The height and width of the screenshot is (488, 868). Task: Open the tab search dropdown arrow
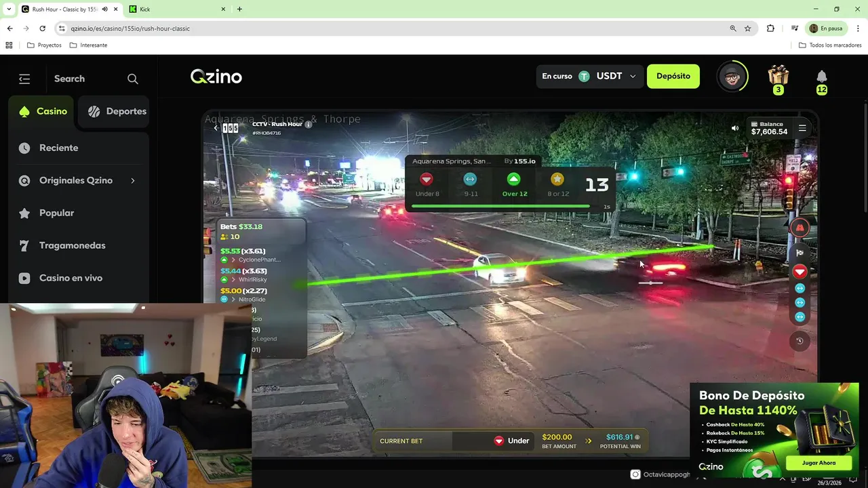[x=9, y=9]
